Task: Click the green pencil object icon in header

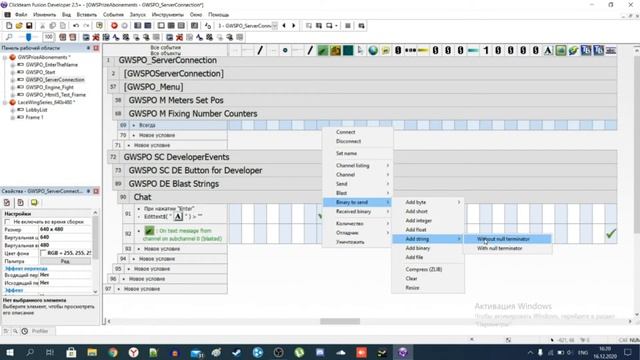Action: point(322,50)
